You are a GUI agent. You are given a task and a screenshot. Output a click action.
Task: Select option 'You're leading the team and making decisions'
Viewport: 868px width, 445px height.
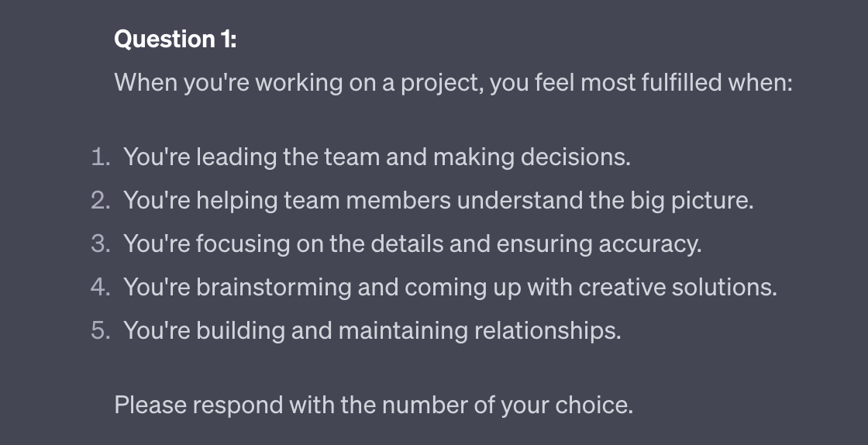pos(377,157)
